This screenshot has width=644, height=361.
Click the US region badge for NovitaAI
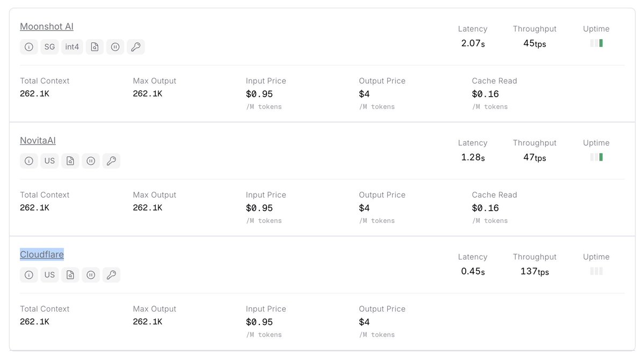coord(49,161)
